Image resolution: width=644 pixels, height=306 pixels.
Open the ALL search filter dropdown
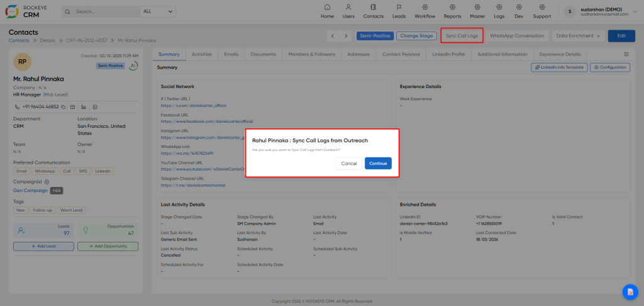coord(158,11)
